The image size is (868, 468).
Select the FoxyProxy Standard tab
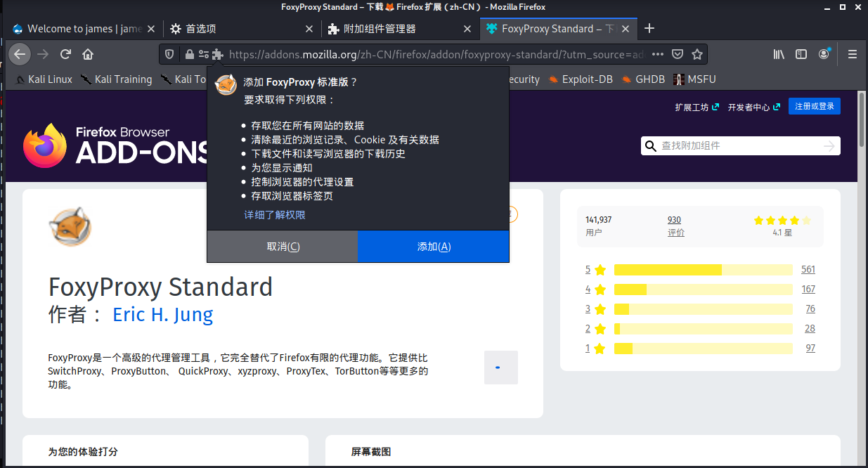[559, 29]
